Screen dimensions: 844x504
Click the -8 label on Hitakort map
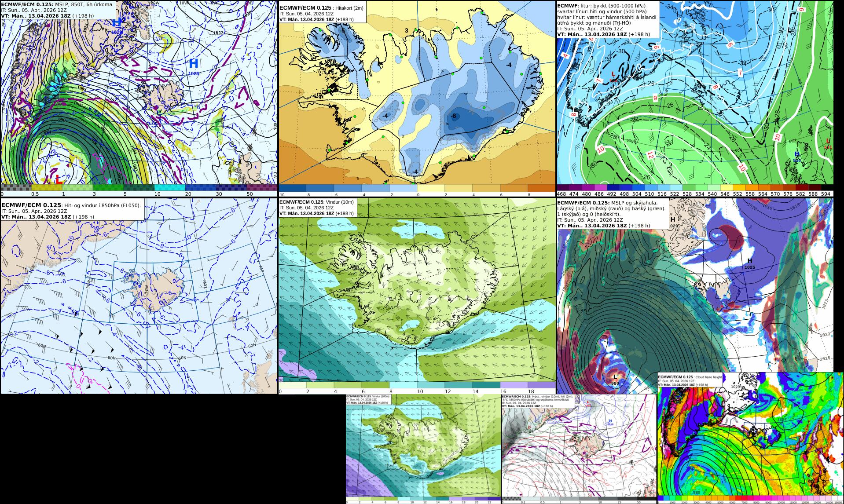pyautogui.click(x=453, y=116)
